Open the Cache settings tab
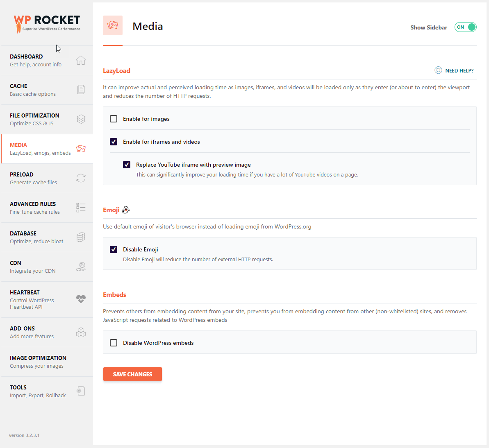The width and height of the screenshot is (489, 448). tap(47, 90)
